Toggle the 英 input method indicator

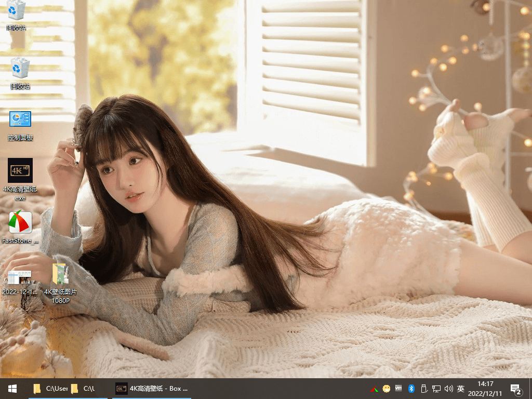pyautogui.click(x=461, y=389)
